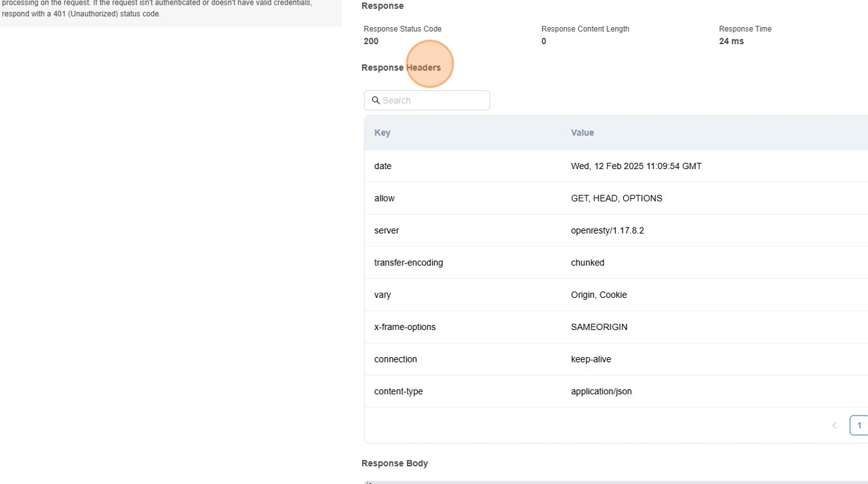
Task: Click the openresty/1.17.8.2 server value
Action: [x=608, y=231]
